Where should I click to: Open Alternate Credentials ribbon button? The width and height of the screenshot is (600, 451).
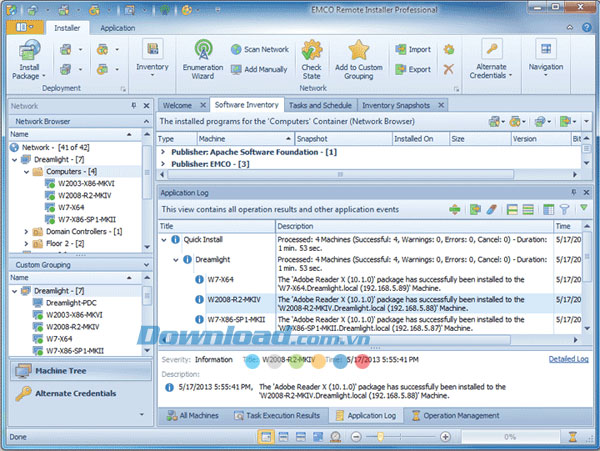(491, 59)
